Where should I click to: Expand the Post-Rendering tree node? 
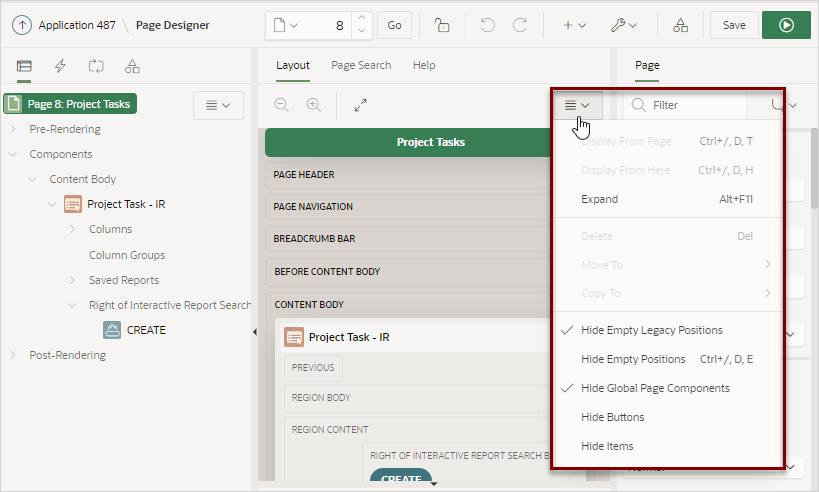13,355
